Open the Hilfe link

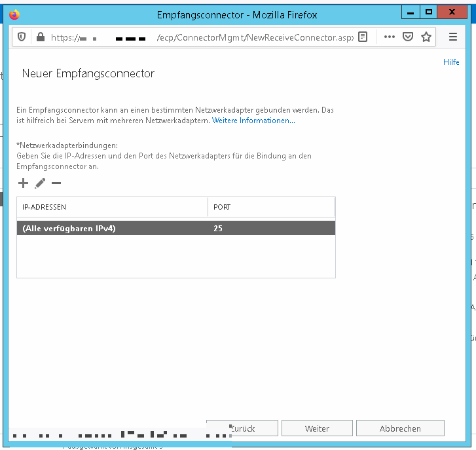point(451,62)
